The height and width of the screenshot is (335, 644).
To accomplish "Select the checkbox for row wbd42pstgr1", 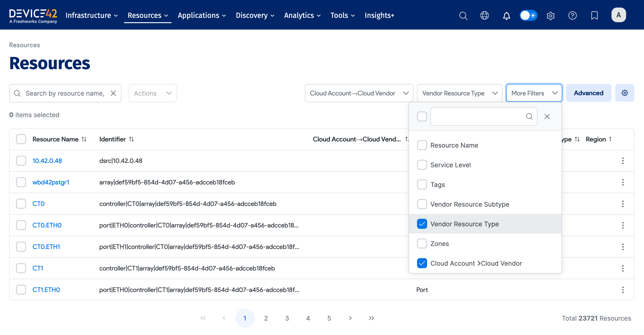I will point(21,182).
